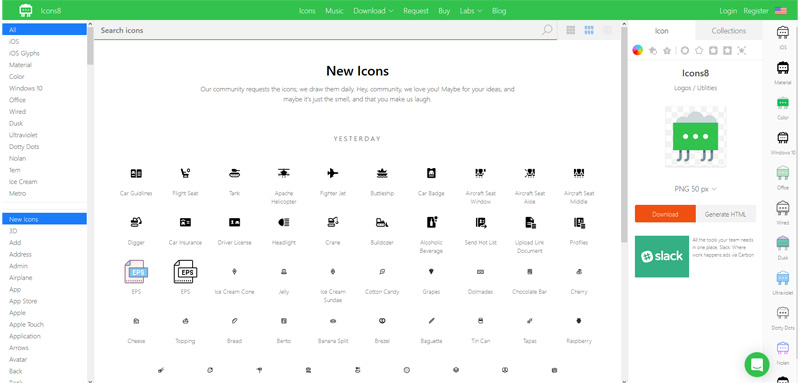This screenshot has height=383, width=800.
Task: Click the search magnifier icon
Action: (547, 30)
